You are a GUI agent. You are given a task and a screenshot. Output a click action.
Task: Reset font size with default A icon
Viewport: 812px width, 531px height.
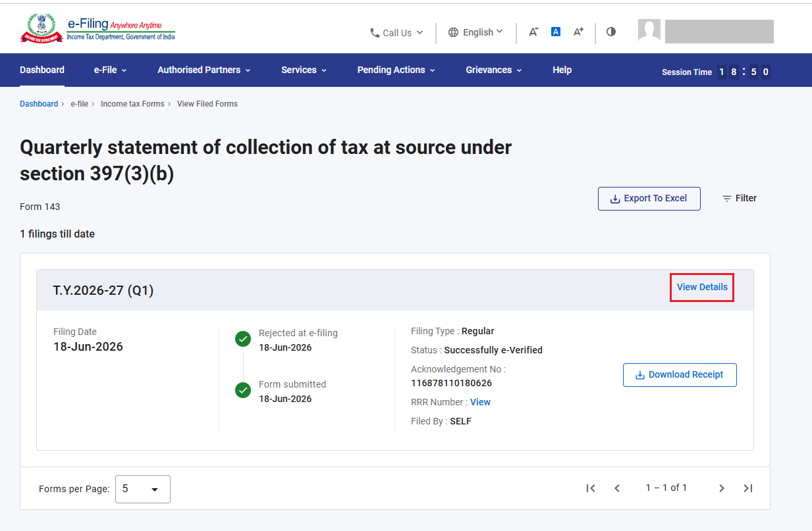point(556,32)
